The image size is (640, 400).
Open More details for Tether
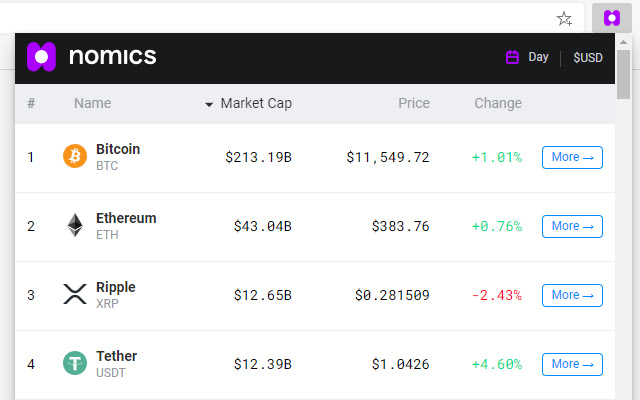click(x=572, y=364)
